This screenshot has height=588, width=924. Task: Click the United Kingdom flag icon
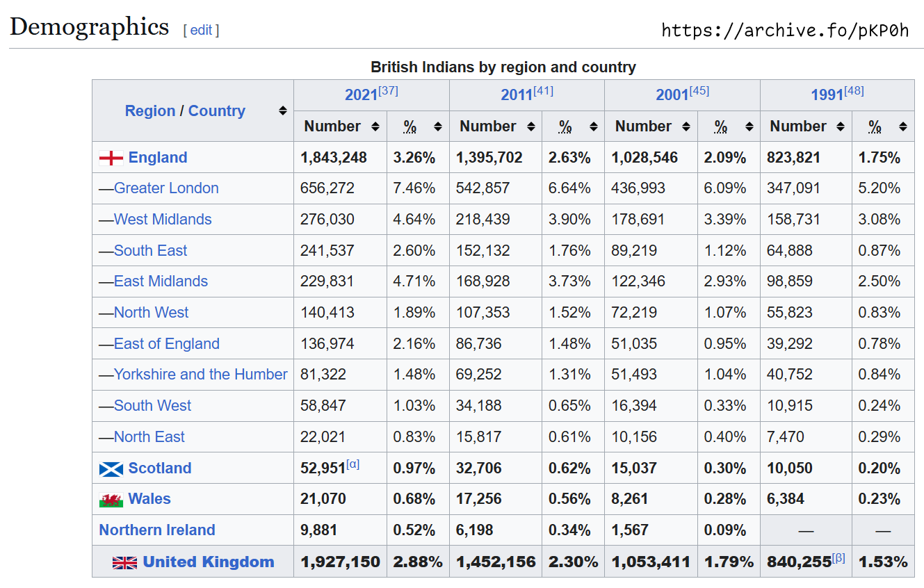click(125, 563)
